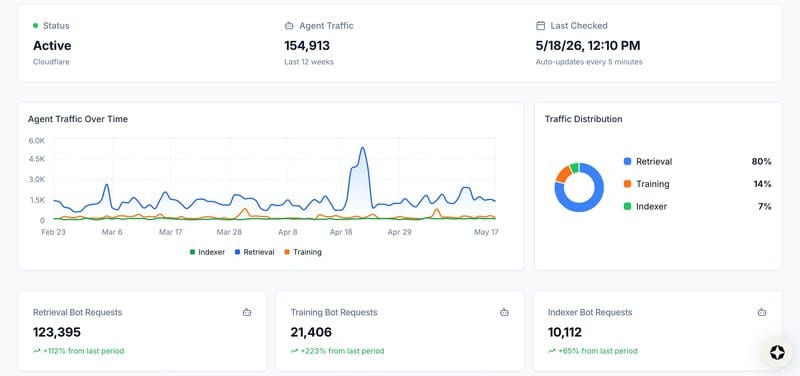800x376 pixels.
Task: Click the Cloudflare label under Active
Action: pyautogui.click(x=51, y=62)
